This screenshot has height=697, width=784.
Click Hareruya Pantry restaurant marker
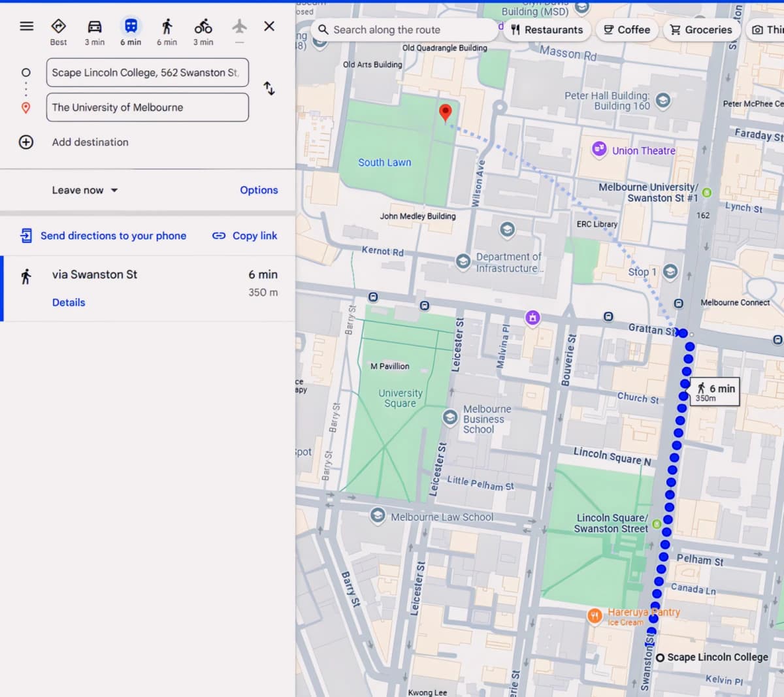tap(595, 615)
